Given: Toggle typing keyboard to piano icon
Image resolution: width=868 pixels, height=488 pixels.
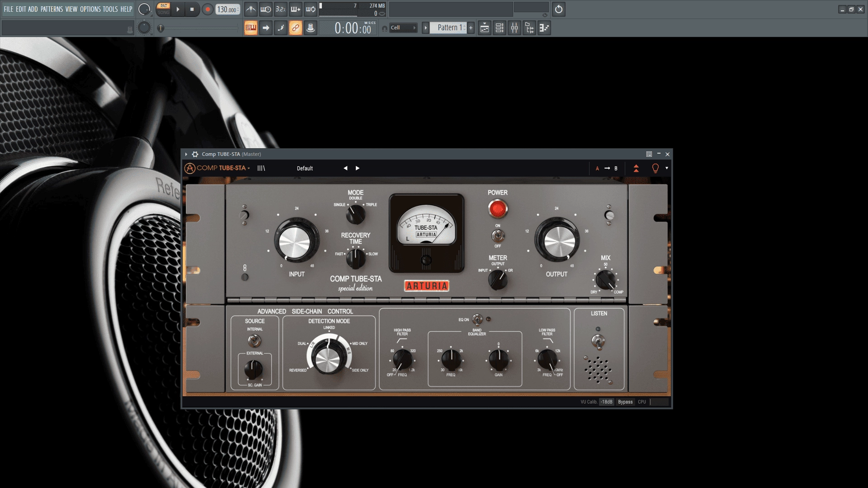Looking at the screenshot, I should click(x=251, y=28).
